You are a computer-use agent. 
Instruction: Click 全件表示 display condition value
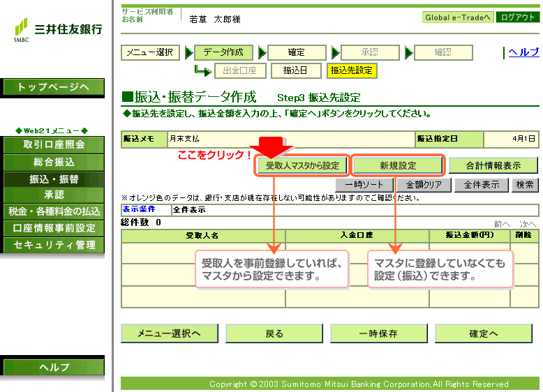(x=189, y=210)
